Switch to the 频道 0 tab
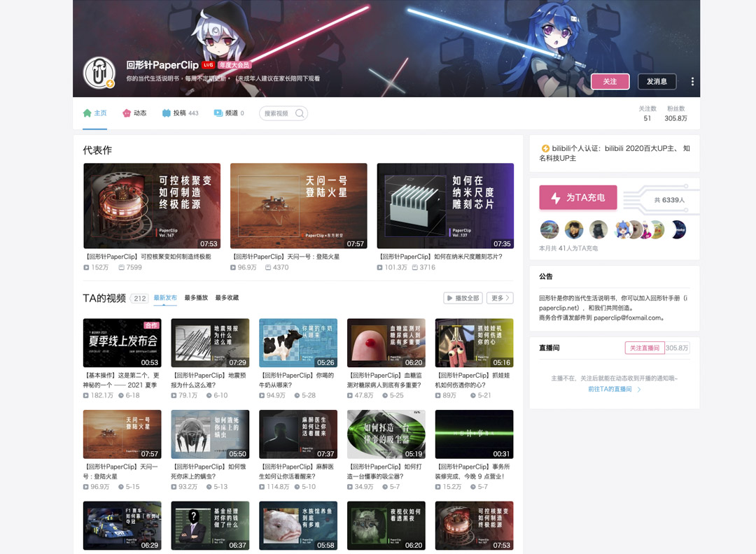756x554 pixels. click(x=229, y=113)
